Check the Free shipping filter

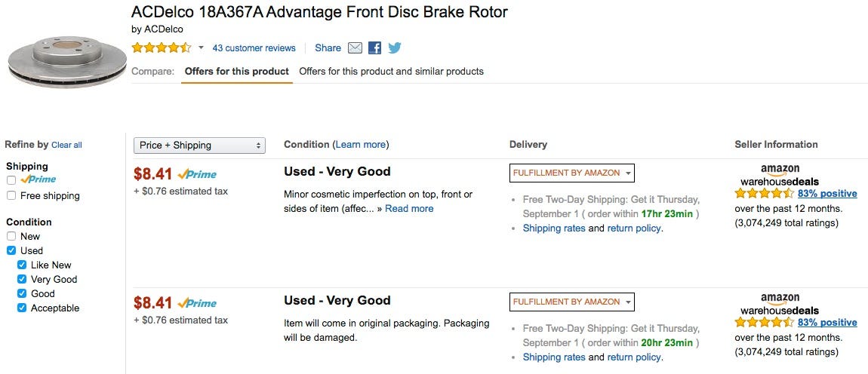11,196
